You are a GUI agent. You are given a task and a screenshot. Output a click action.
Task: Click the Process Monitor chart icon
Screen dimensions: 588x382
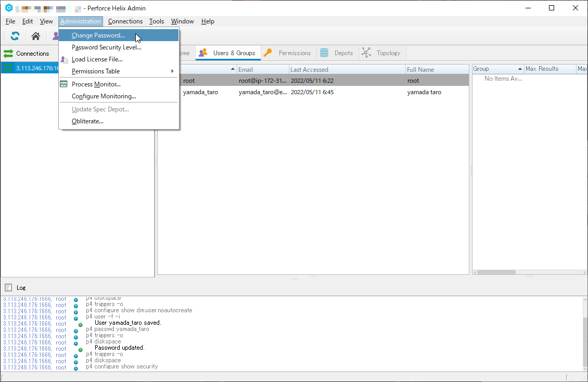point(65,84)
